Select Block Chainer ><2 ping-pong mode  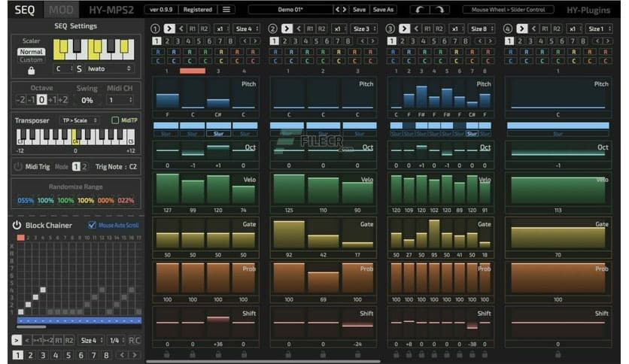(48, 341)
